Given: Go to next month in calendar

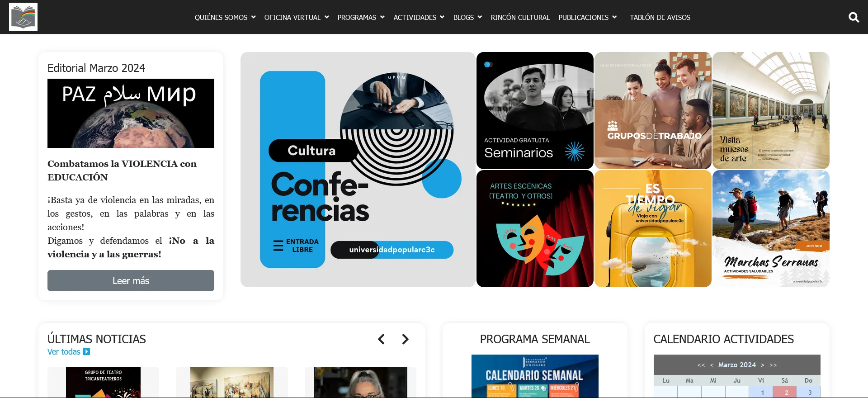Looking at the screenshot, I should (x=762, y=365).
